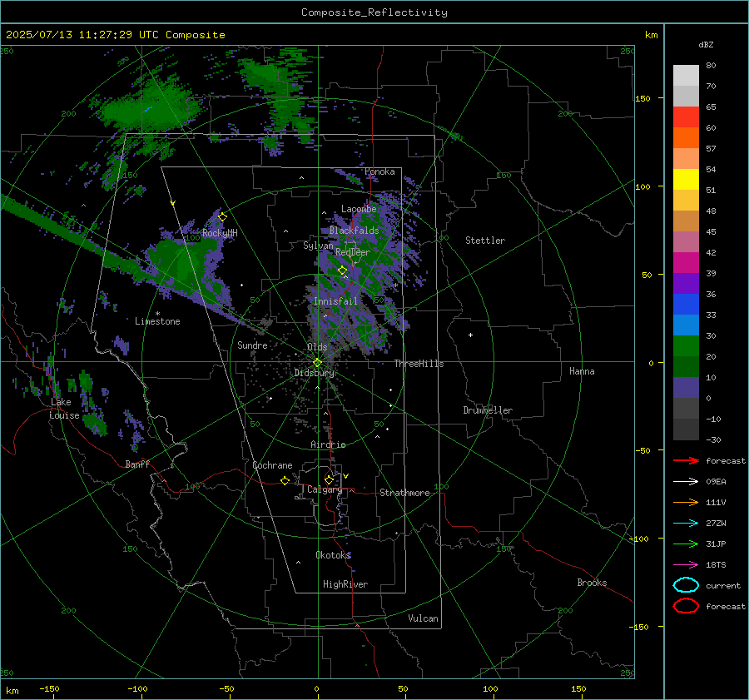The width and height of the screenshot is (749, 700).
Task: Click the Limestone label
Action: pos(157,321)
